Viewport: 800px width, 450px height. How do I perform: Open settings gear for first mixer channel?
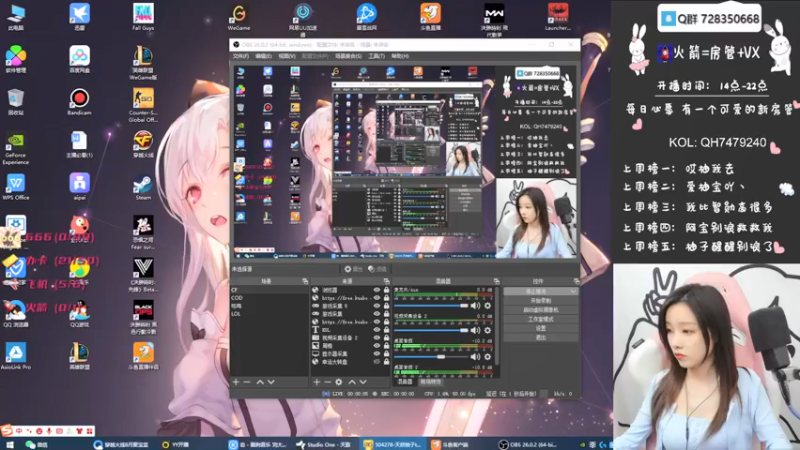(x=487, y=306)
